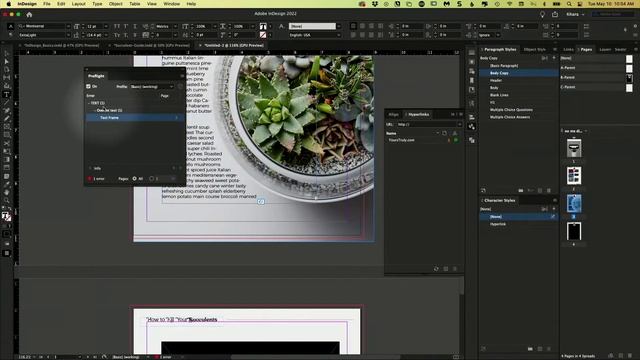The width and height of the screenshot is (640, 360).
Task: Click the Hyperlinks panel dock icon
Action: (x=472, y=127)
